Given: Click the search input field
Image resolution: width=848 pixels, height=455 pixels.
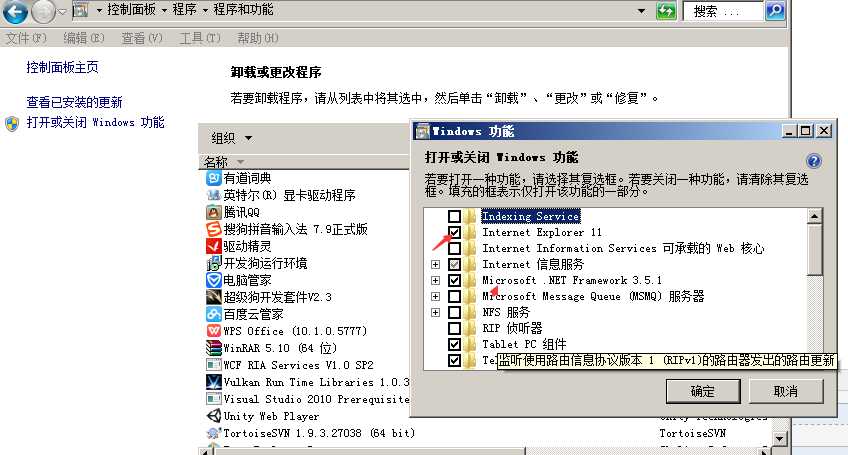Looking at the screenshot, I should pos(724,11).
